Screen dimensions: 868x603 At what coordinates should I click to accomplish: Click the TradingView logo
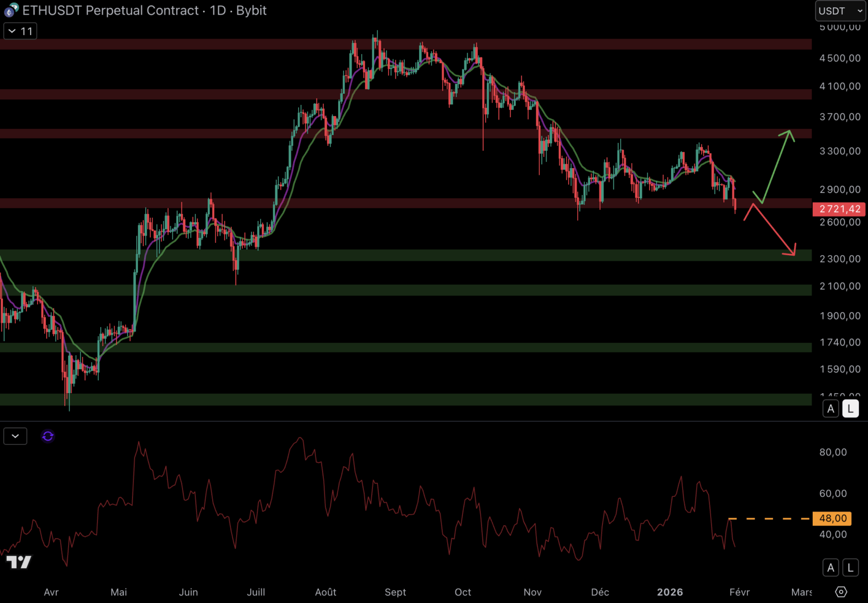coord(19,562)
